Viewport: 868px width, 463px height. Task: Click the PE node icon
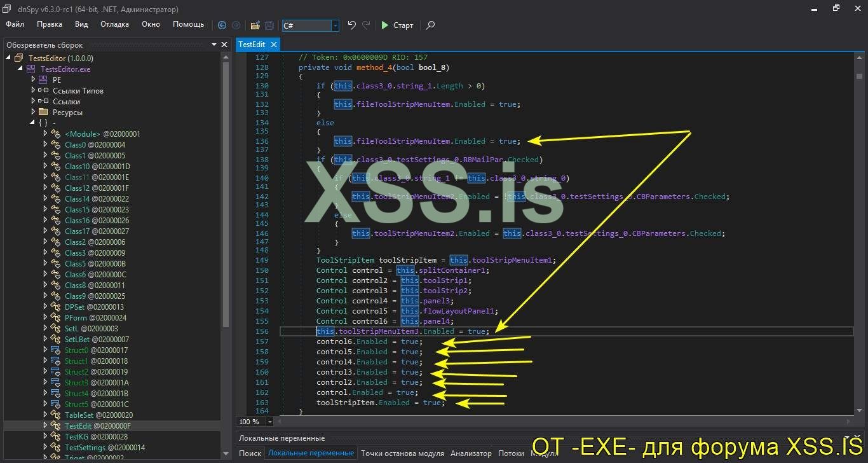[x=43, y=80]
